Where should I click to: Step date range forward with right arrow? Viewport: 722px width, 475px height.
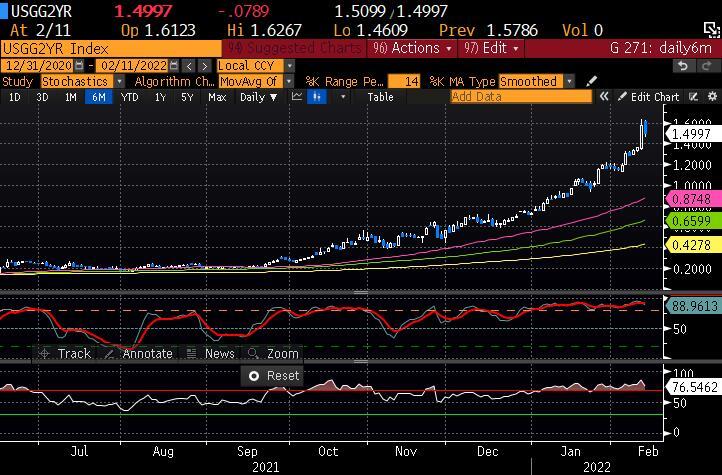click(205, 66)
